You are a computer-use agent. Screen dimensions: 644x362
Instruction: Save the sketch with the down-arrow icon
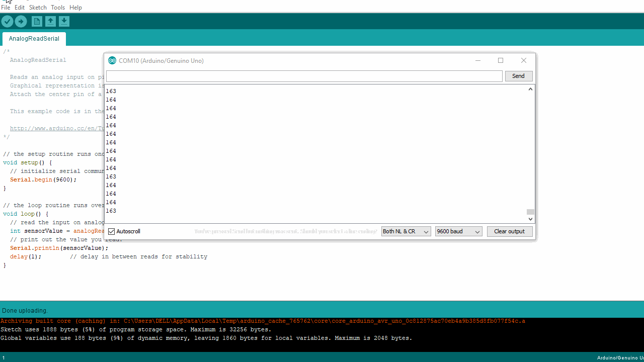[x=64, y=21]
